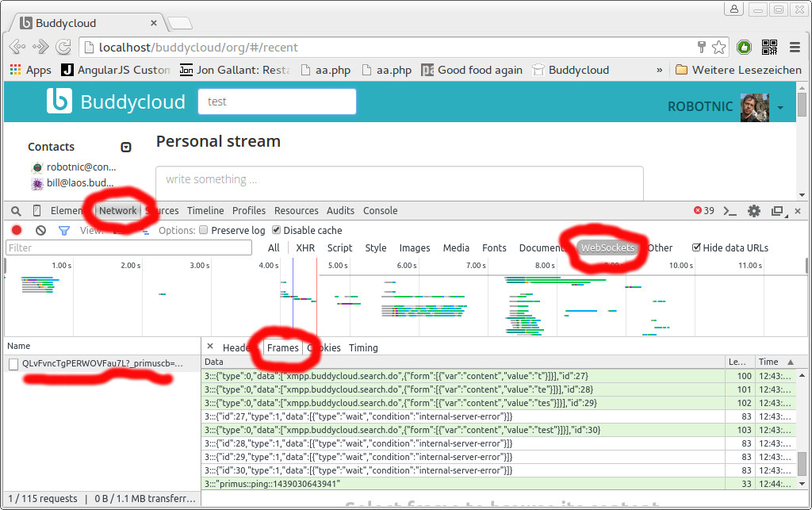Screen dimensions: 812x510
Task: Uncheck the Disable cache checkbox
Action: point(276,231)
